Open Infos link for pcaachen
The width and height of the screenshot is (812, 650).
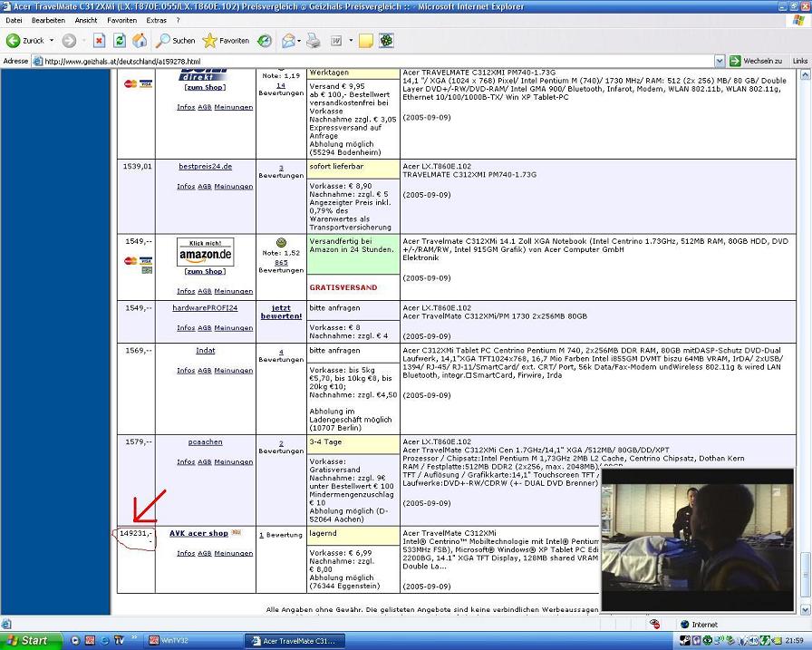tap(186, 462)
